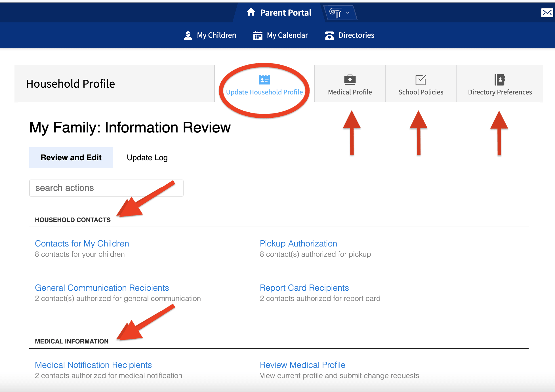Open Medical Notification Recipients link
The width and height of the screenshot is (555, 392).
(93, 365)
